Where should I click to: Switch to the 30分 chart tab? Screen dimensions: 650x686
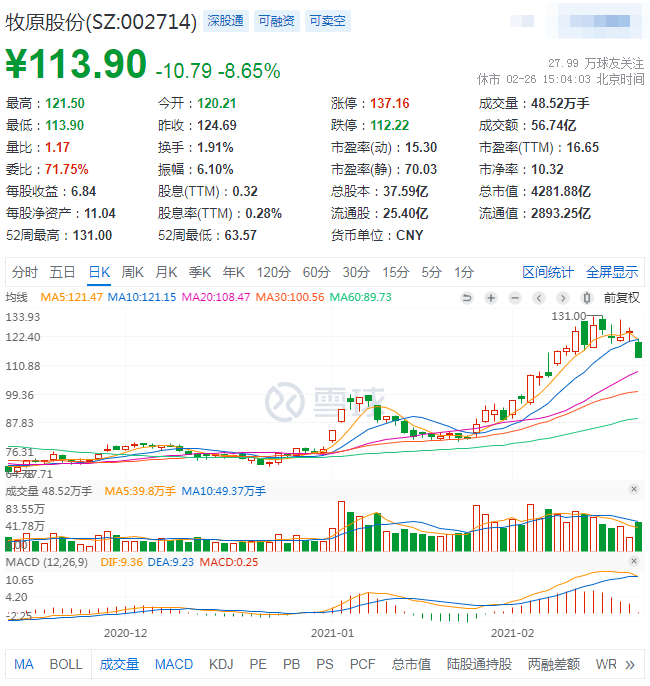(356, 272)
